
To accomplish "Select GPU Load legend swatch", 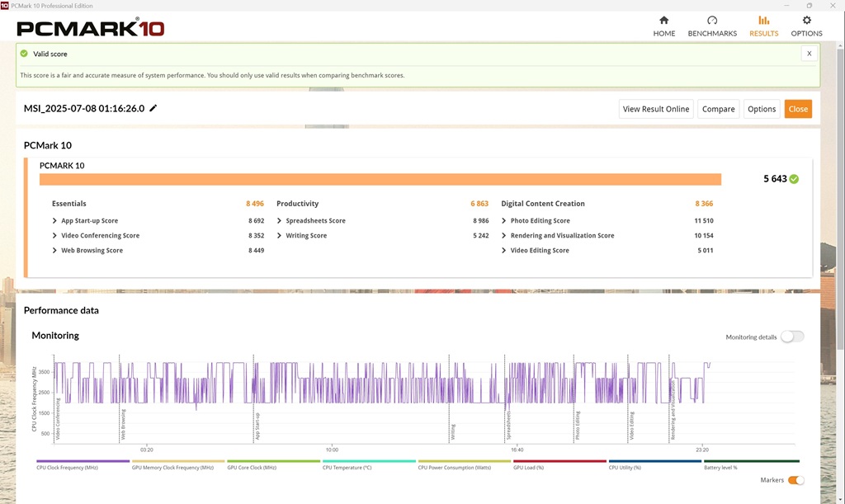I will pos(560,461).
